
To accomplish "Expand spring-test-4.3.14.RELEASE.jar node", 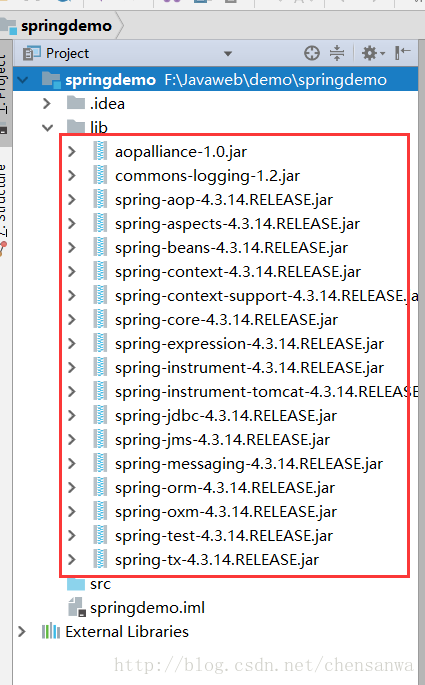I will tap(72, 536).
